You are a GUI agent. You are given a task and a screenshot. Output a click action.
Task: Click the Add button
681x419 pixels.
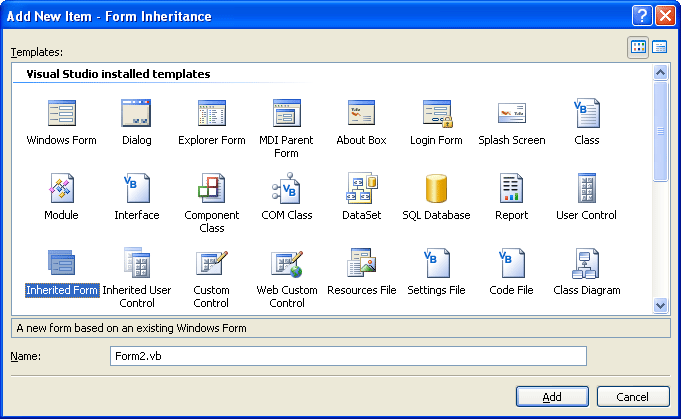point(552,396)
